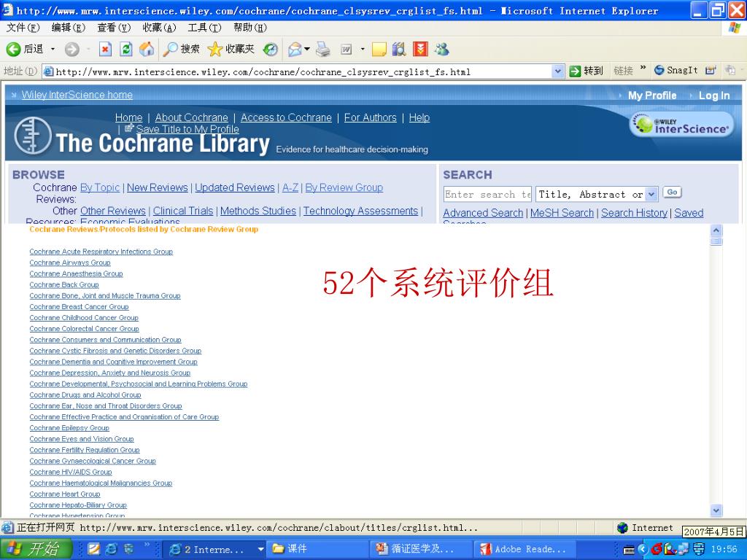Expand the Quick Launch overflow chevron
The width and height of the screenshot is (747, 560).
click(x=147, y=545)
